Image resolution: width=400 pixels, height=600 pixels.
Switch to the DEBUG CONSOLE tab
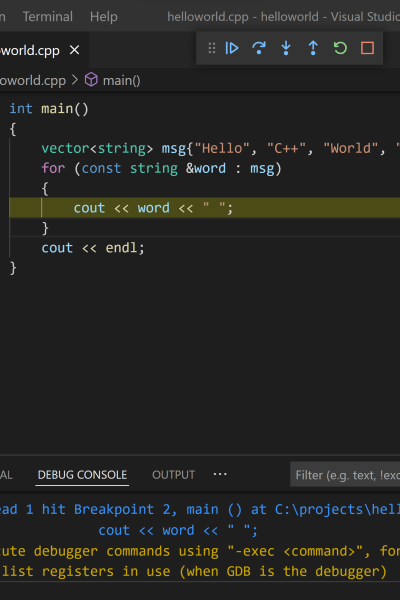(x=82, y=475)
